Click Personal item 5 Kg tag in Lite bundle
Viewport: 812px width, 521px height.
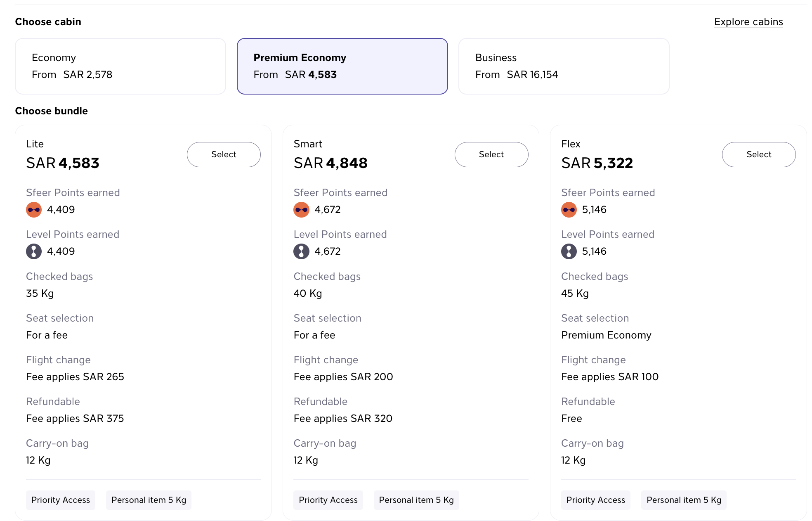click(149, 500)
